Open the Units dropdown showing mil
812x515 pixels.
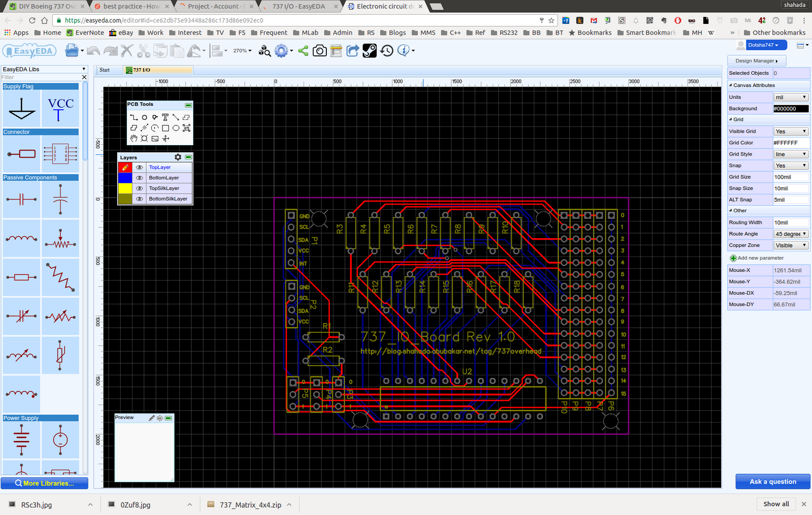coord(790,97)
